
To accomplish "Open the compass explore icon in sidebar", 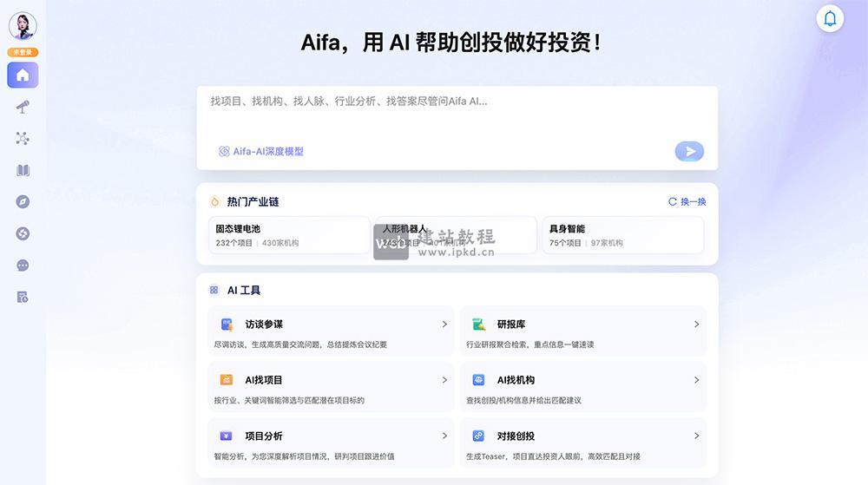I will click(x=23, y=202).
